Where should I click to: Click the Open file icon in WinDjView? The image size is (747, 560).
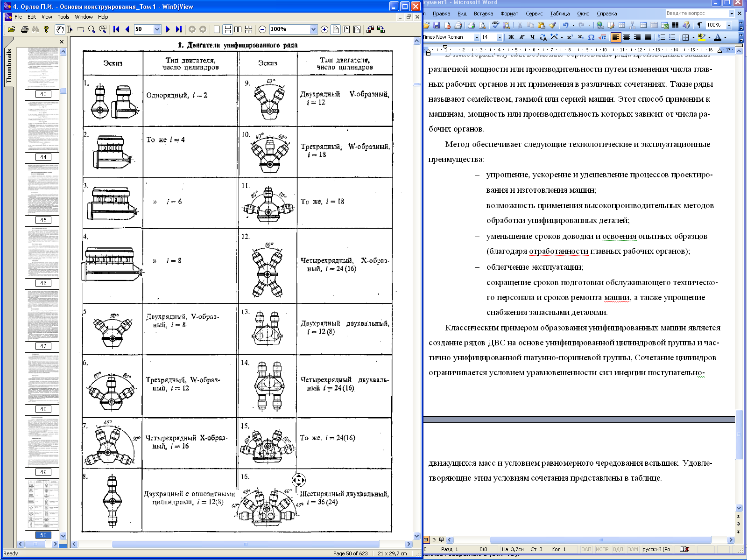12,29
